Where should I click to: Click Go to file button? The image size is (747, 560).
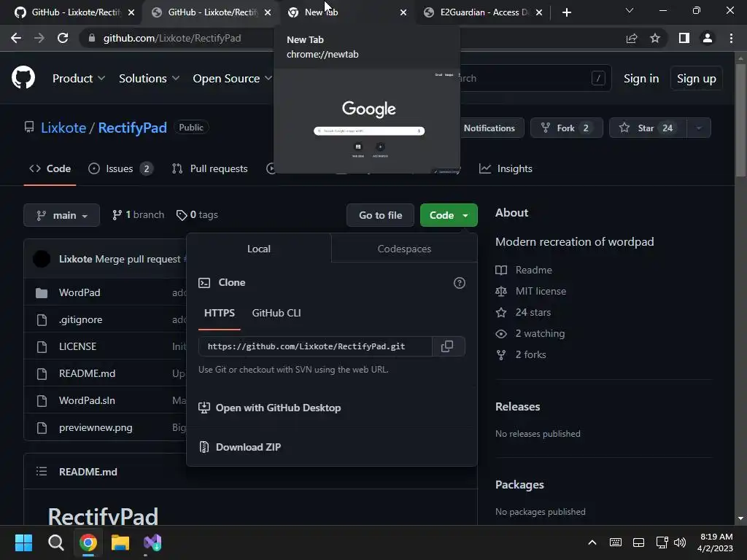coord(381,215)
